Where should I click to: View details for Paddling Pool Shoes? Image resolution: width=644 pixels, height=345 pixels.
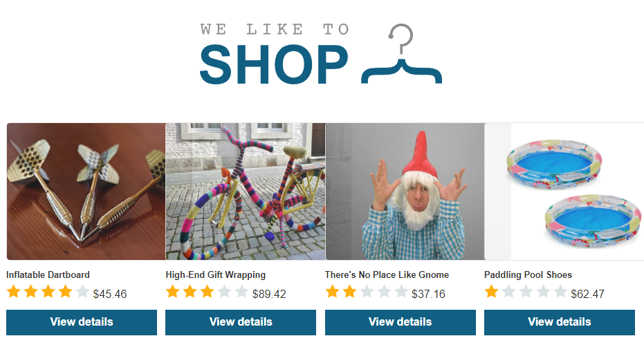point(560,322)
